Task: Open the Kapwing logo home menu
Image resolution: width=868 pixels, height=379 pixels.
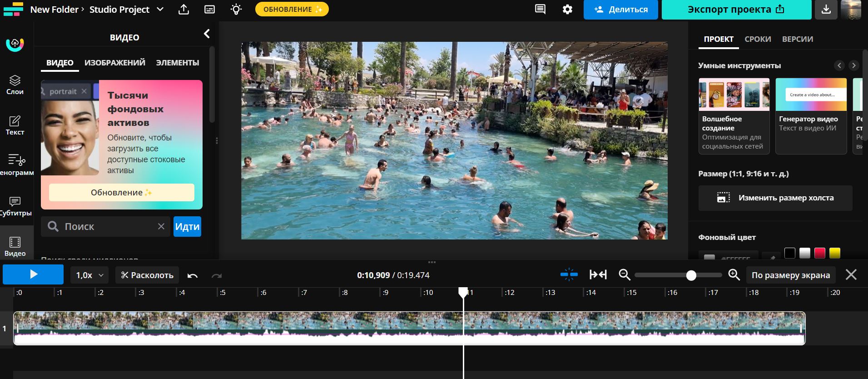Action: pyautogui.click(x=13, y=9)
